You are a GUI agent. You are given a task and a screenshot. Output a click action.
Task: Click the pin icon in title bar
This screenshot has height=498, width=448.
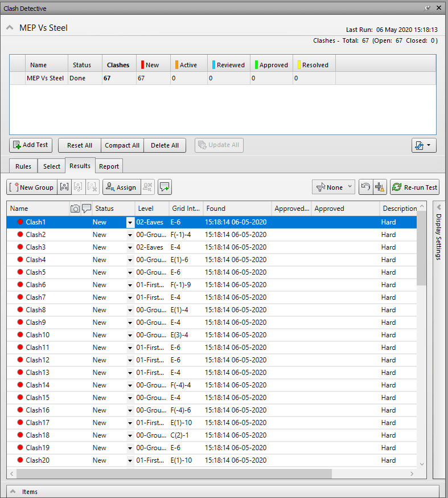click(x=428, y=8)
